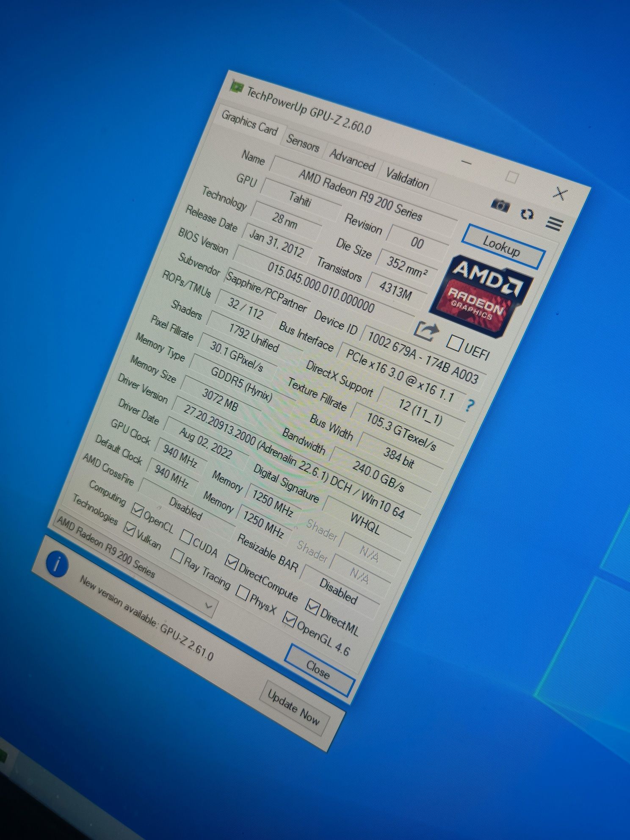This screenshot has height=840, width=630.
Task: Click the Pixel Fillrate value 30.1 GPixel/s
Action: tap(236, 356)
